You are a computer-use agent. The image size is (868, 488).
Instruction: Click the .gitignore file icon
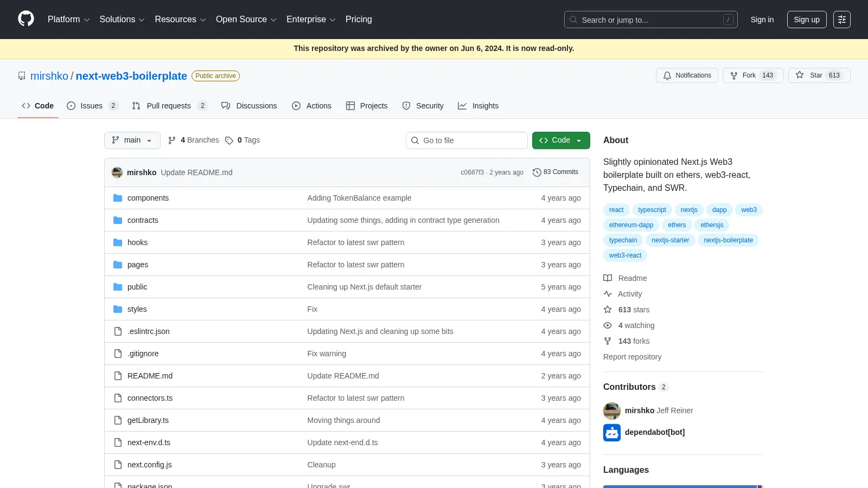[x=118, y=354]
